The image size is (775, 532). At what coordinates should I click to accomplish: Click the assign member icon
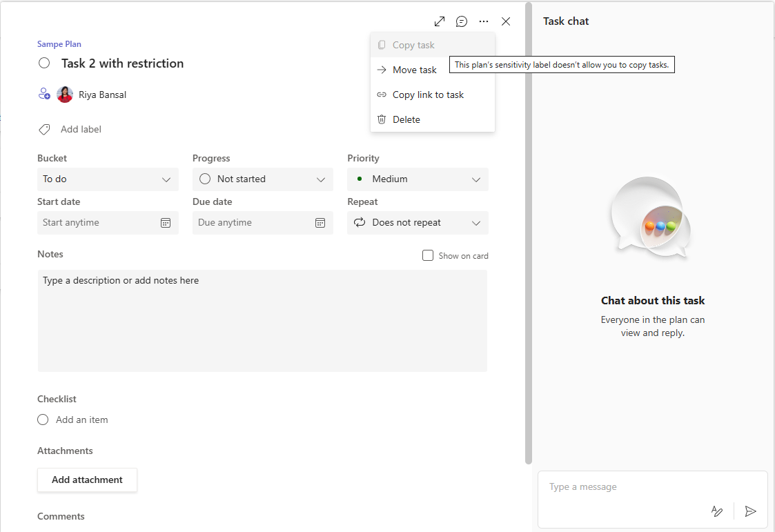coord(44,94)
